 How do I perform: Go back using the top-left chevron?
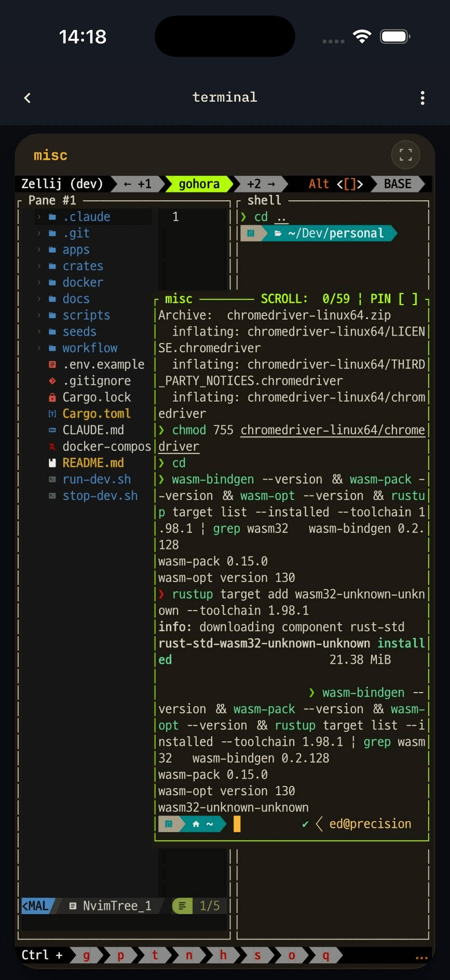click(28, 98)
